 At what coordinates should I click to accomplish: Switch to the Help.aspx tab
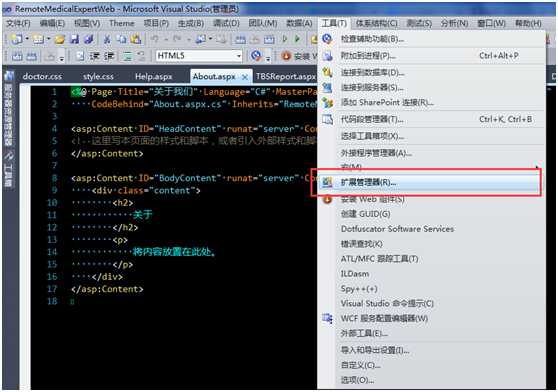point(153,76)
